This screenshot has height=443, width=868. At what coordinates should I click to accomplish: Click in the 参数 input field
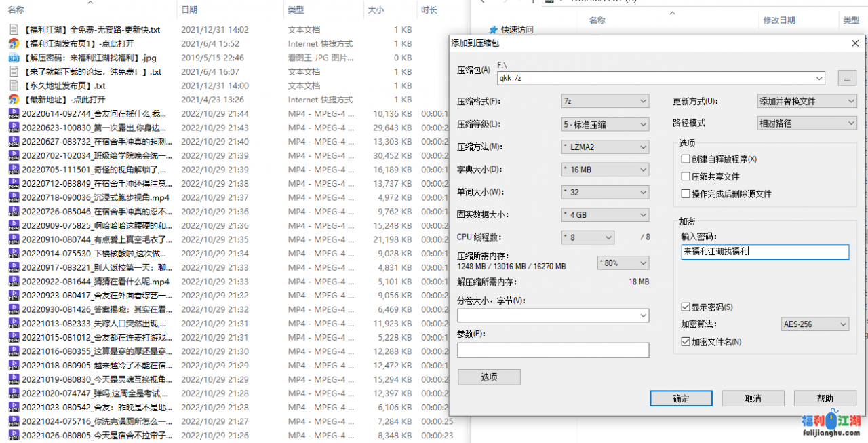[553, 350]
